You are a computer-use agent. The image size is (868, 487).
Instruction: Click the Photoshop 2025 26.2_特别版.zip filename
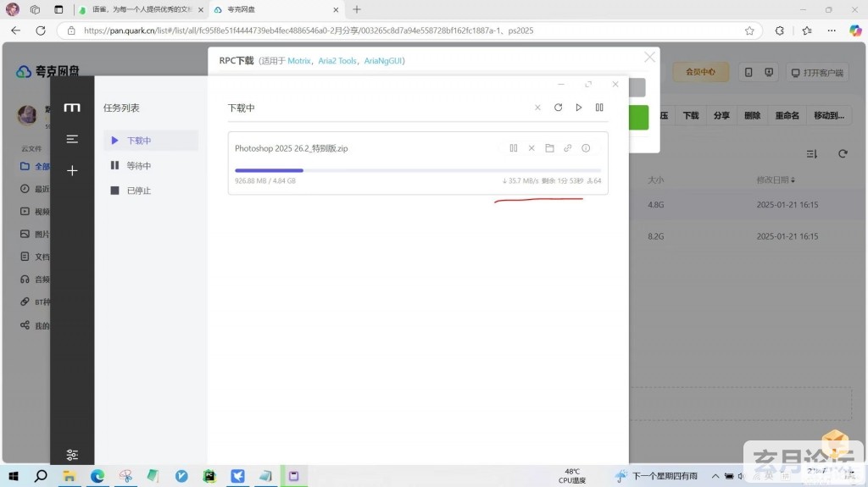coord(292,148)
